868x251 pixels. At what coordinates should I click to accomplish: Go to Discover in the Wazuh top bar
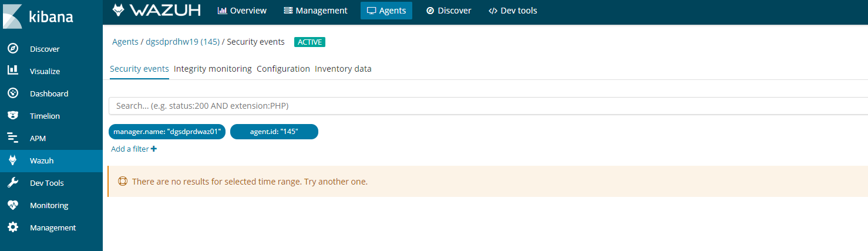449,11
